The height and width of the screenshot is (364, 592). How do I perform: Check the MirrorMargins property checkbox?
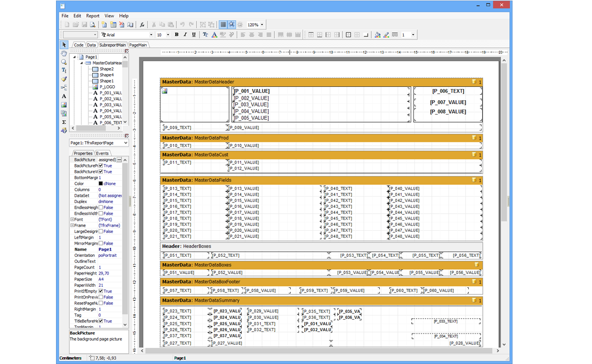[x=101, y=244]
